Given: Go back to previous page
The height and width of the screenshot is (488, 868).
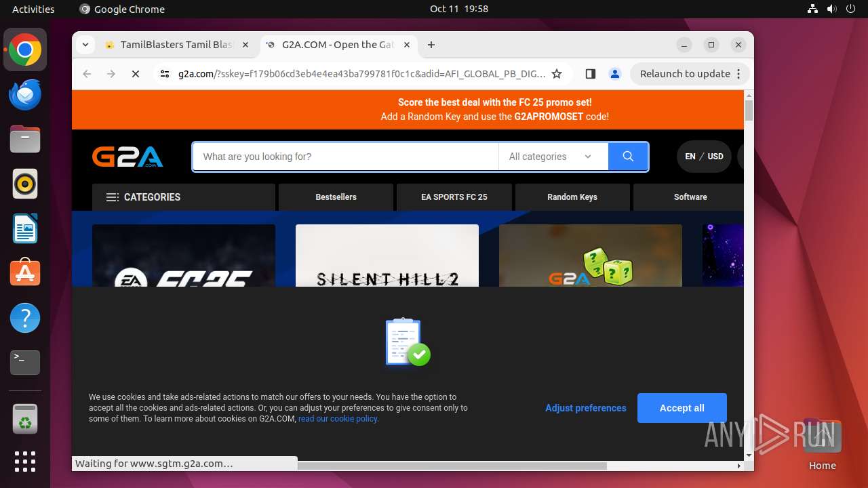Looking at the screenshot, I should [87, 74].
